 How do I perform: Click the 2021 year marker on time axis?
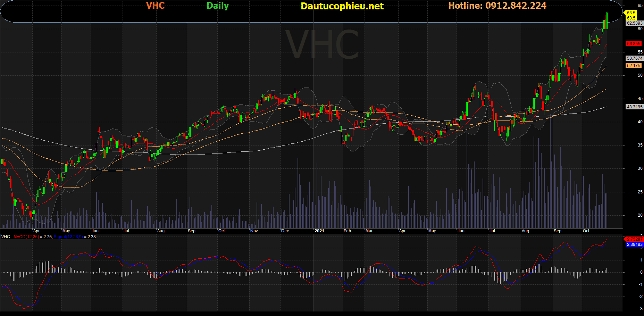pos(319,231)
